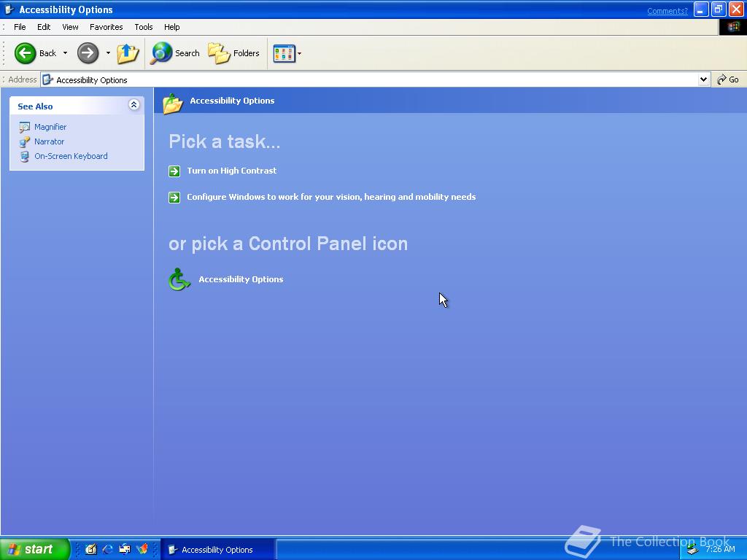Image resolution: width=747 pixels, height=560 pixels.
Task: Open the Favorites menu
Action: click(x=107, y=27)
